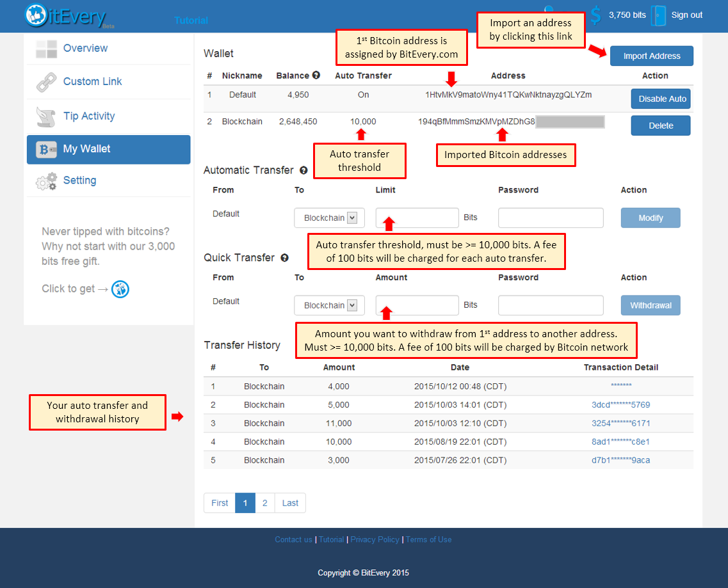Open Tutorial footer link

(332, 540)
